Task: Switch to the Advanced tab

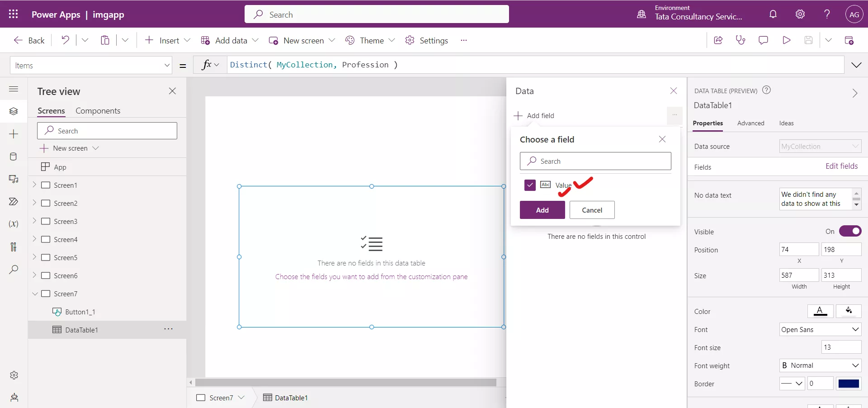Action: (750, 123)
